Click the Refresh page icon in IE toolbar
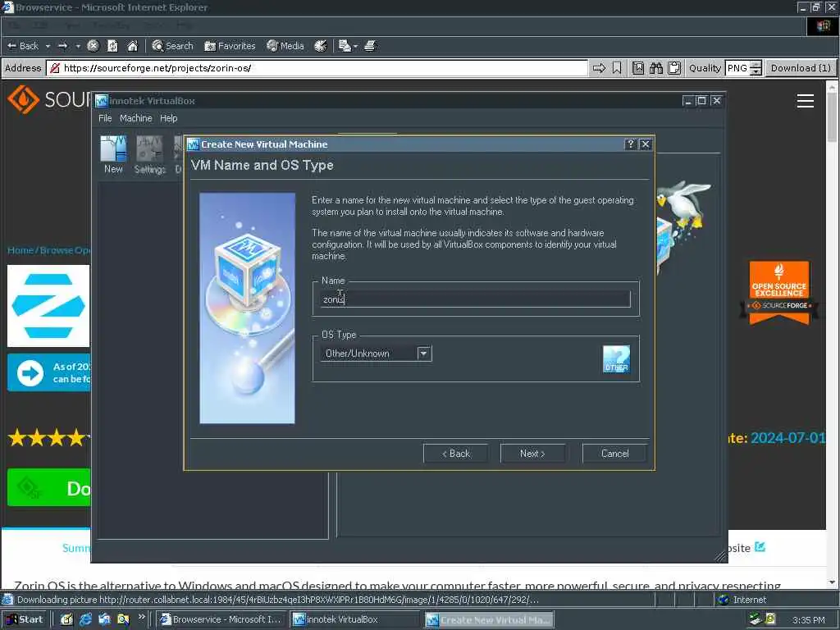 tap(112, 46)
